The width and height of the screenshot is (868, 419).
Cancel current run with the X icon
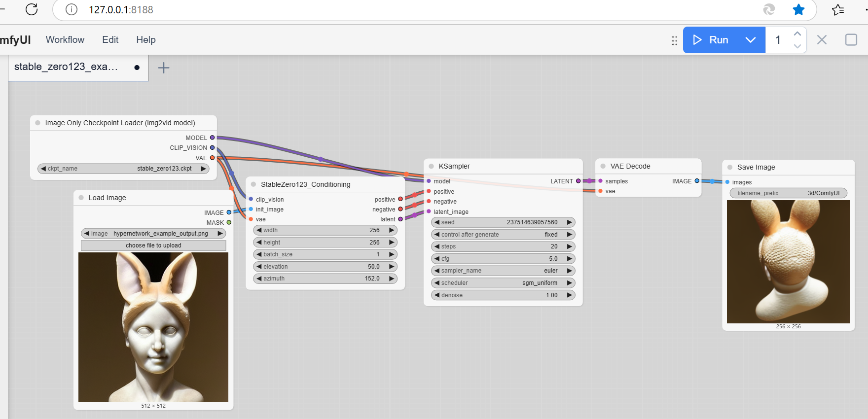coord(822,40)
